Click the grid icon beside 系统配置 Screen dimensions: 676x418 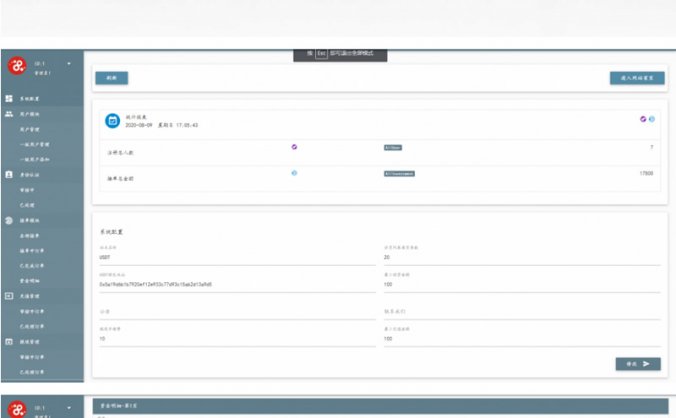pyautogui.click(x=9, y=100)
